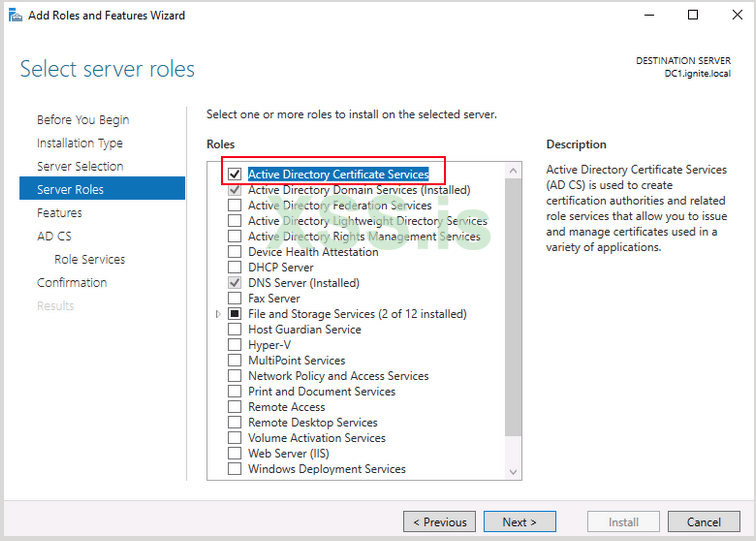This screenshot has width=756, height=541.
Task: Tick the Web Server (IIS) checkbox
Action: coord(234,454)
